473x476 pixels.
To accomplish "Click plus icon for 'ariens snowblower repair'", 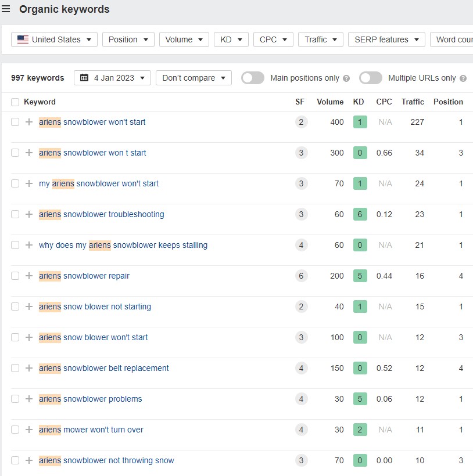I will [x=29, y=276].
